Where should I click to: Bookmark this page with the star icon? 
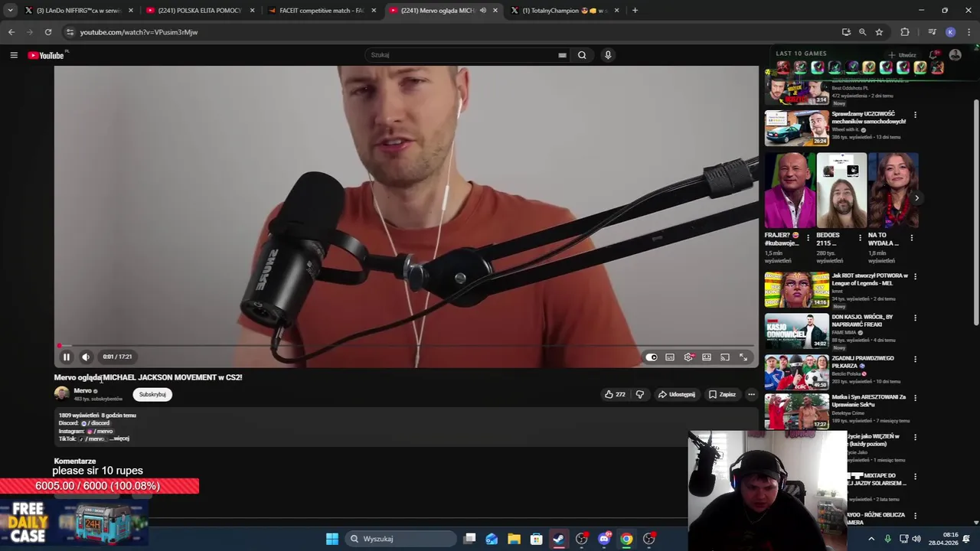pyautogui.click(x=879, y=32)
